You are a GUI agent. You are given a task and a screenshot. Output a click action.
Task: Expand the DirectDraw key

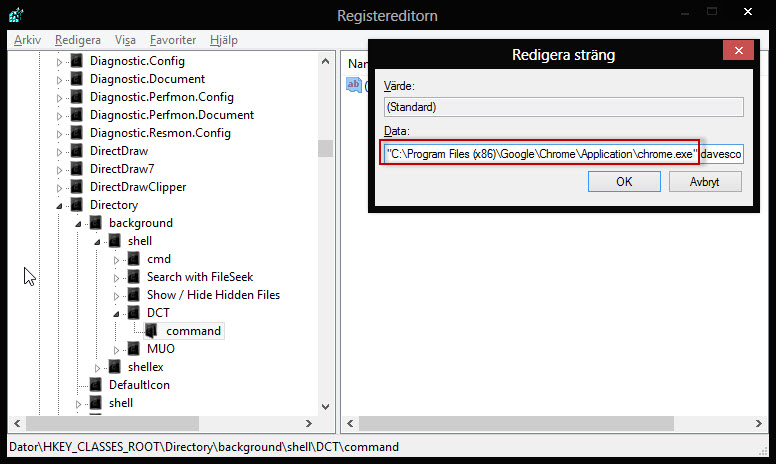click(x=59, y=152)
